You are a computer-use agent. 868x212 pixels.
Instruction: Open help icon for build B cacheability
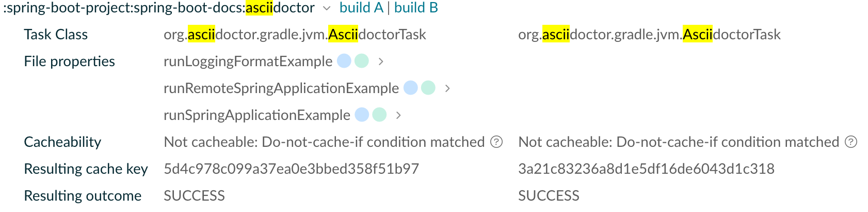click(851, 142)
